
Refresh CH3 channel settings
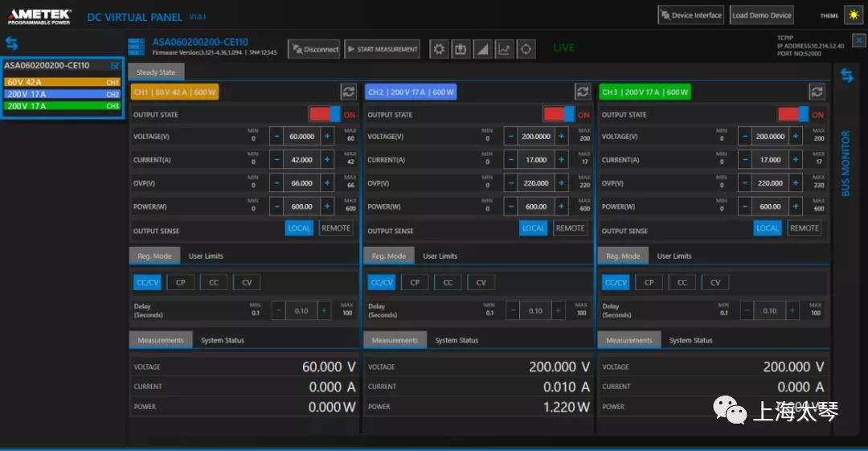tap(817, 92)
